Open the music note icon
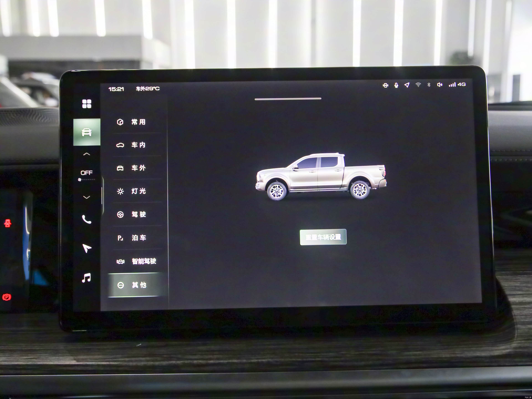The width and height of the screenshot is (532, 399). [x=86, y=278]
